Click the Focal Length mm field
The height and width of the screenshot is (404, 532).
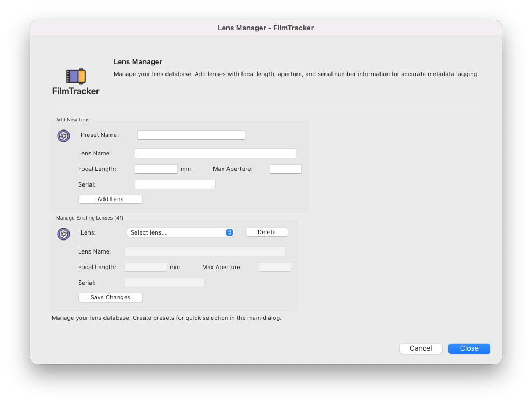(156, 168)
